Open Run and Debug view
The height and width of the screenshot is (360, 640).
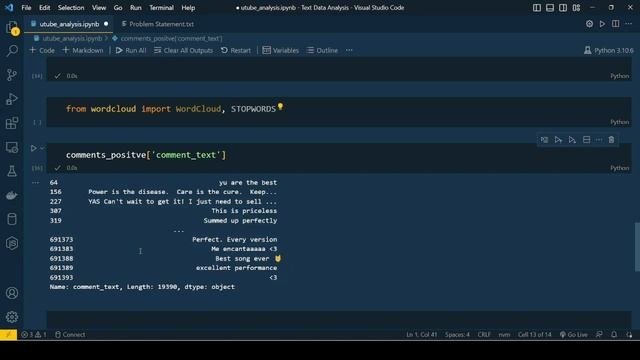point(12,99)
